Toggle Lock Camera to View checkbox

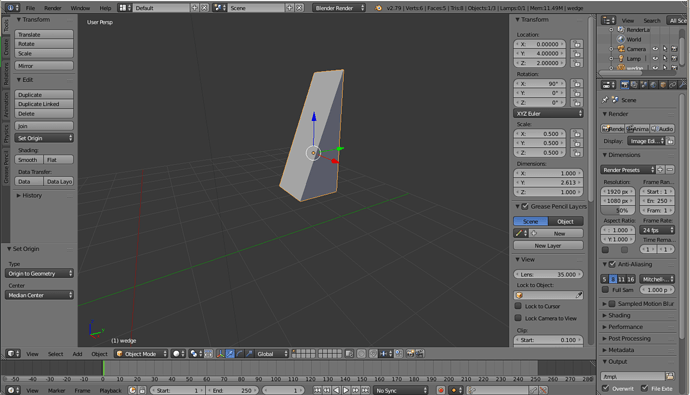point(518,318)
